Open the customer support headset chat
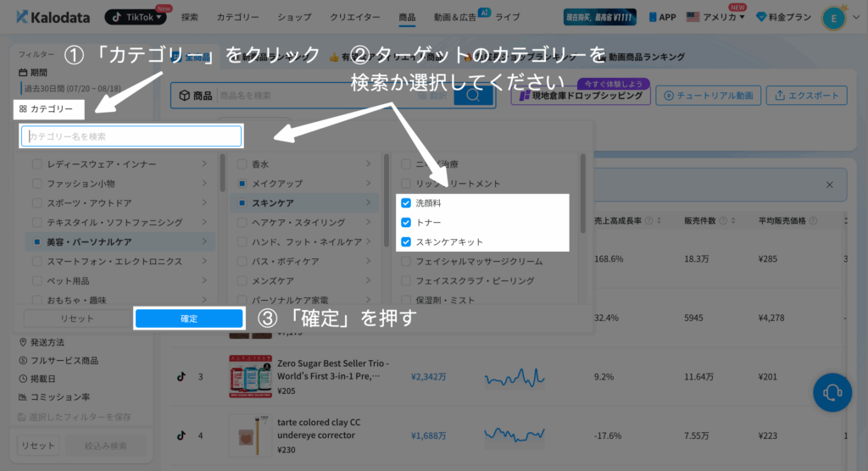The height and width of the screenshot is (471, 868). (x=832, y=392)
